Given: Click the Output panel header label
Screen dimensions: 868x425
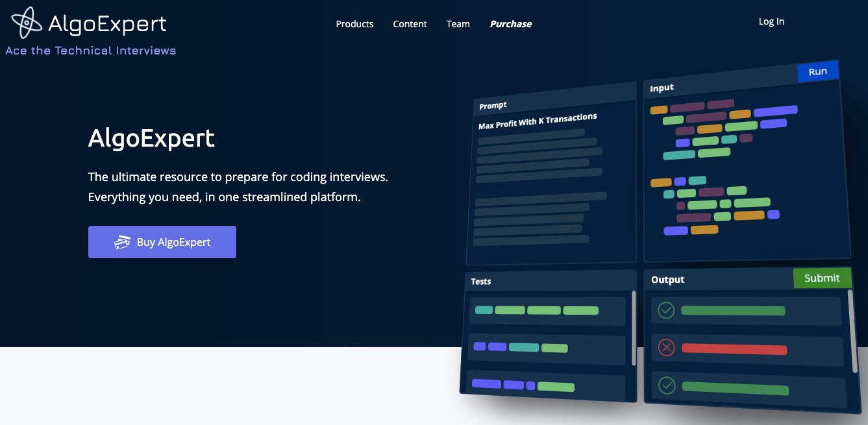Looking at the screenshot, I should tap(668, 280).
